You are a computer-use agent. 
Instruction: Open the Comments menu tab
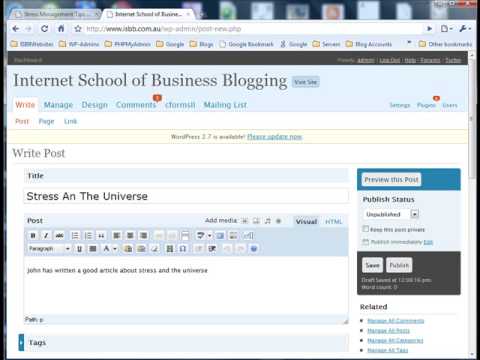[136, 105]
